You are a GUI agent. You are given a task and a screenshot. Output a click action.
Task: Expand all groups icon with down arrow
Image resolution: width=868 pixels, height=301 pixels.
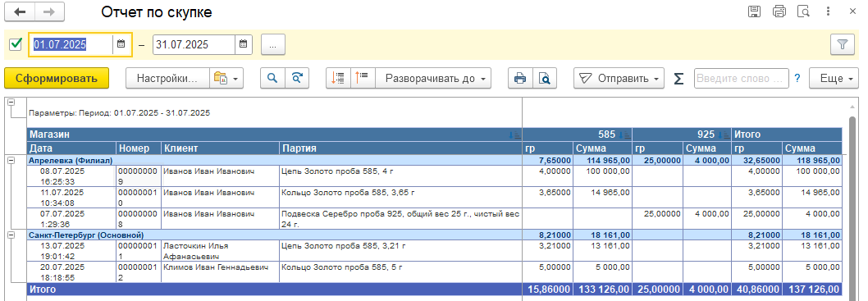(338, 78)
